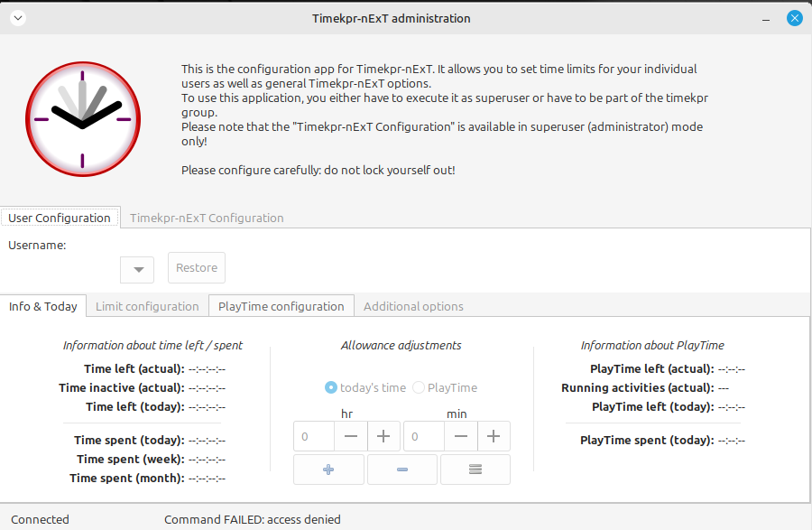Click the 'Running activities (actual):' label
The height and width of the screenshot is (530, 812).
(x=638, y=388)
